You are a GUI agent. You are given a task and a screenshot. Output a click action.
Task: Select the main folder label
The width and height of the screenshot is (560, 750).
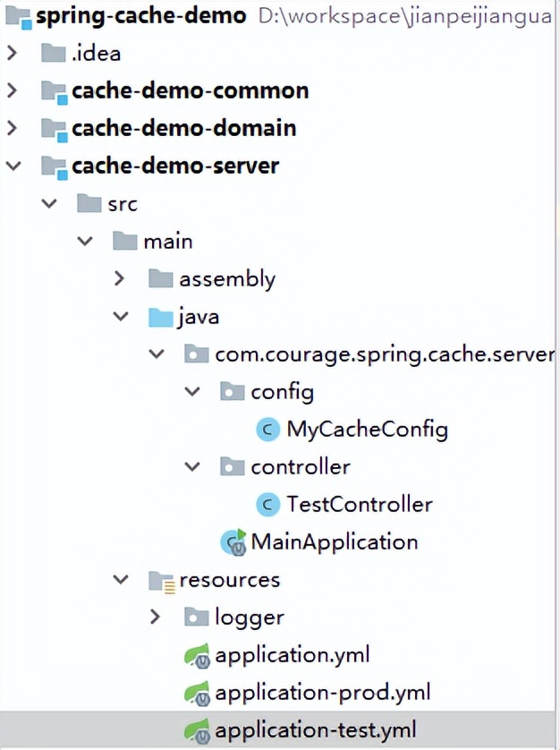[x=167, y=242]
